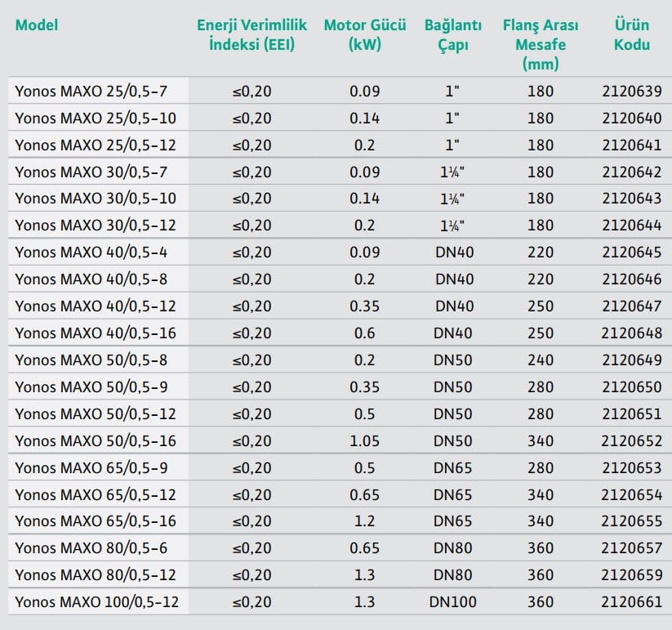Screen dimensions: 672x630
Task: Click the Model column header
Action: point(37,25)
